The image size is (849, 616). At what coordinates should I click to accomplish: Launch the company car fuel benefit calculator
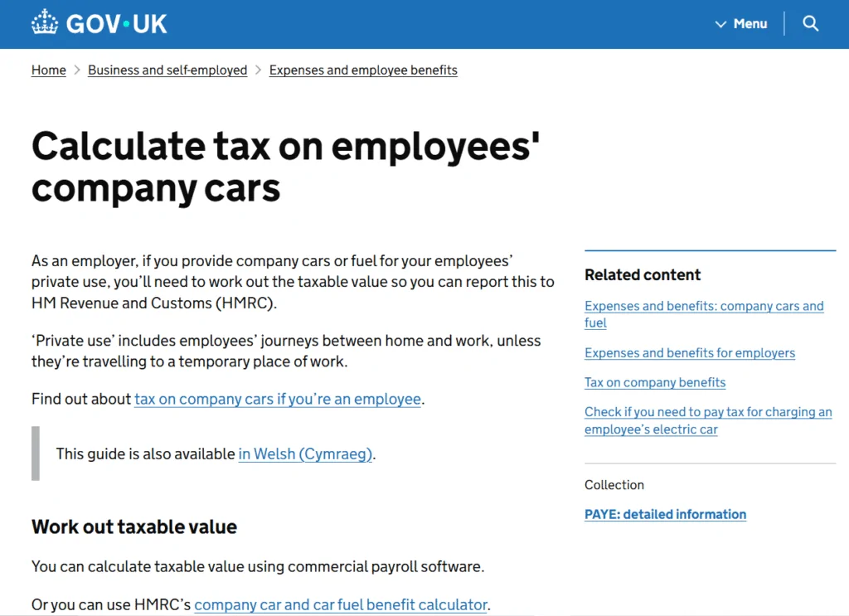[340, 604]
